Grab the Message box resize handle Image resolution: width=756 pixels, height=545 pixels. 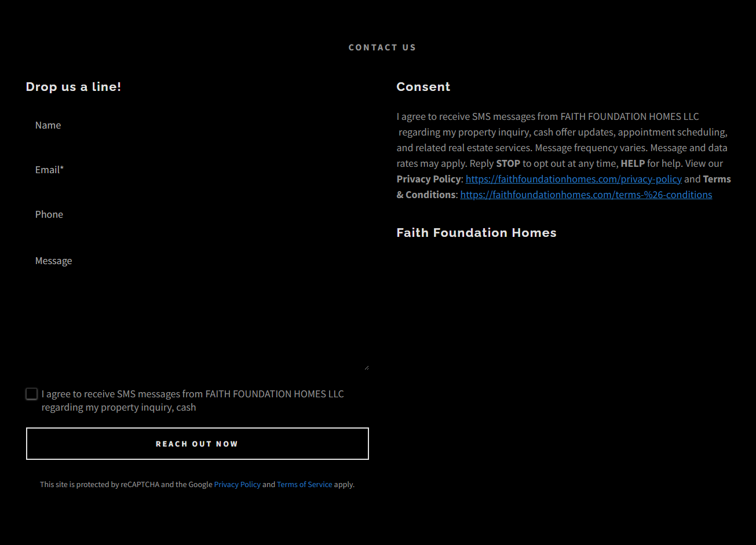[x=366, y=368]
